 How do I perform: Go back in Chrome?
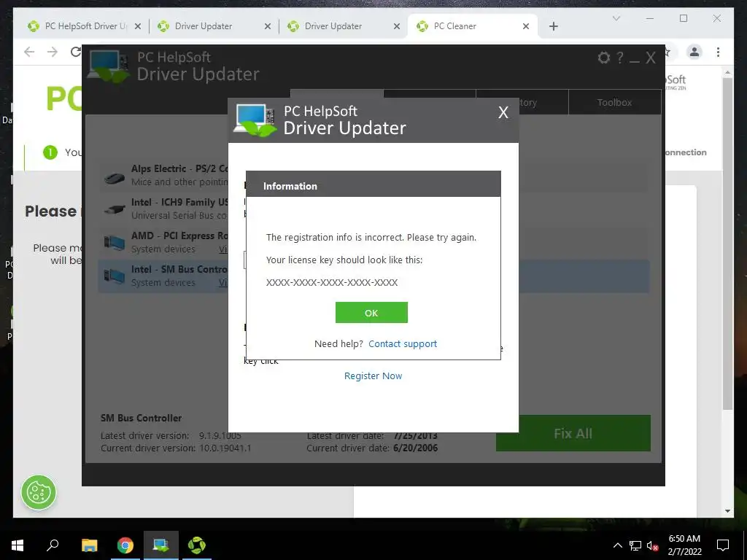point(29,52)
